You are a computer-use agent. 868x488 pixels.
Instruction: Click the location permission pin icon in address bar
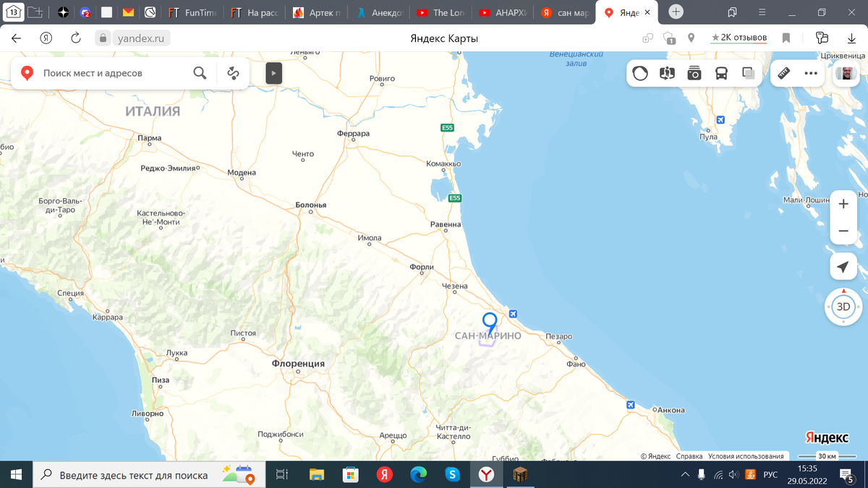click(692, 38)
